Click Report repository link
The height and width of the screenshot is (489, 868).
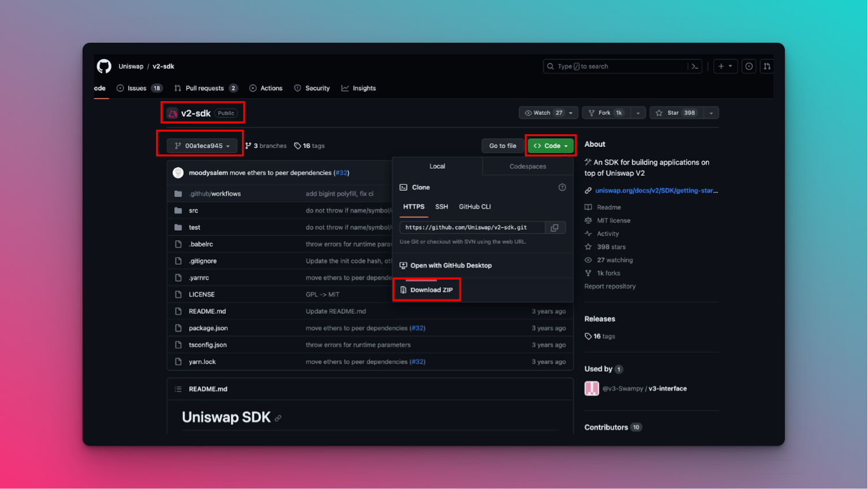coord(610,287)
